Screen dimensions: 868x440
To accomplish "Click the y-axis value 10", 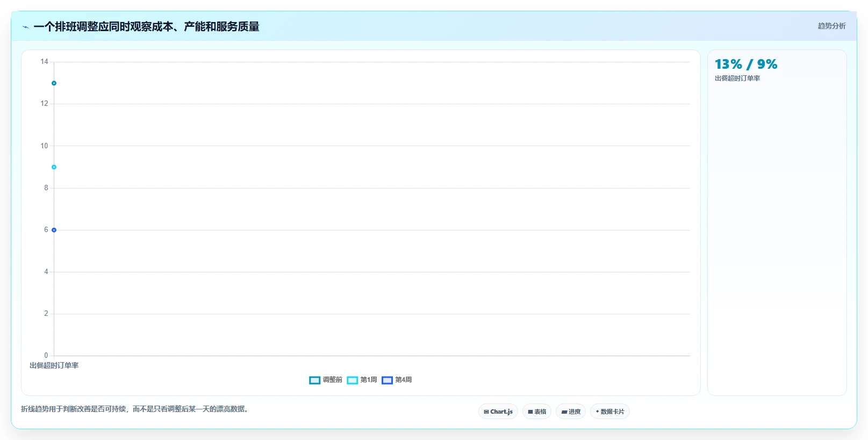I will point(44,146).
